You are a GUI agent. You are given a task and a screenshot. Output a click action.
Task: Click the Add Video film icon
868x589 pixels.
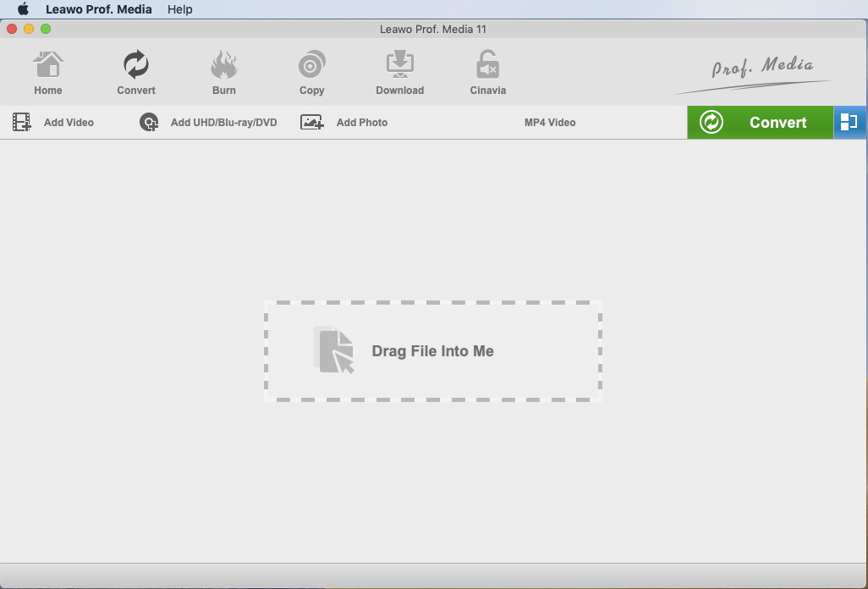click(22, 123)
